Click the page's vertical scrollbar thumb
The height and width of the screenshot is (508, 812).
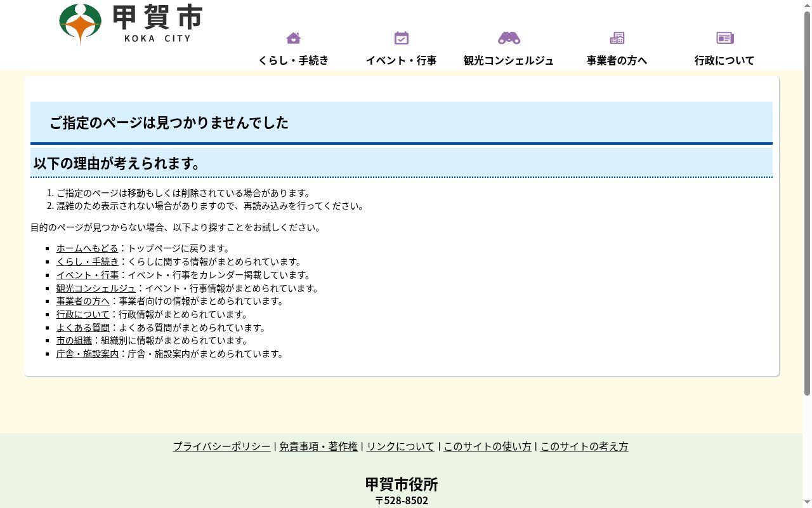coord(807,203)
